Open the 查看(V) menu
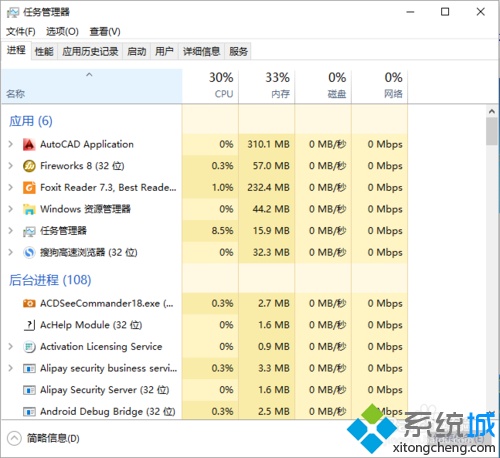 [105, 32]
